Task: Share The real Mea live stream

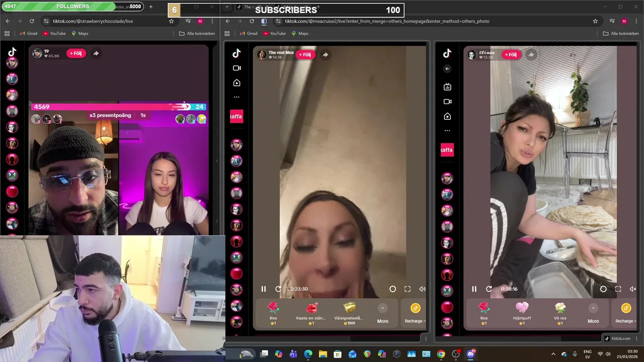Action: 326,55
